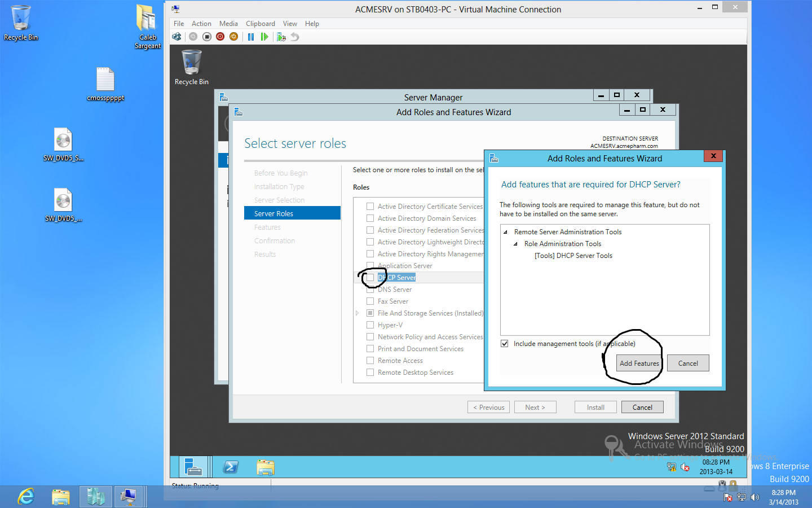Select [Tools] DHCP Server Tools item
Viewport: 812px width, 508px height.
point(573,256)
